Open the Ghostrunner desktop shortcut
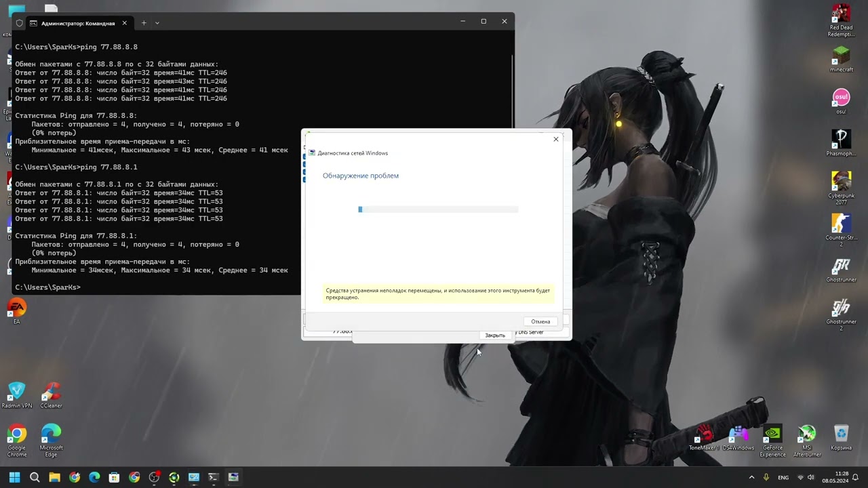868x488 pixels. (x=841, y=270)
